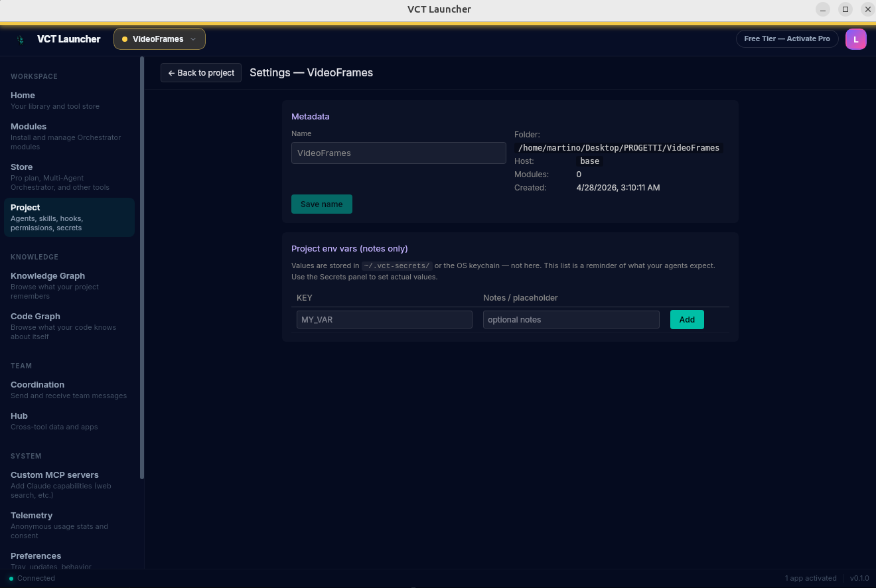Click the 1 app activated status text
The height and width of the screenshot is (588, 876).
pos(811,578)
